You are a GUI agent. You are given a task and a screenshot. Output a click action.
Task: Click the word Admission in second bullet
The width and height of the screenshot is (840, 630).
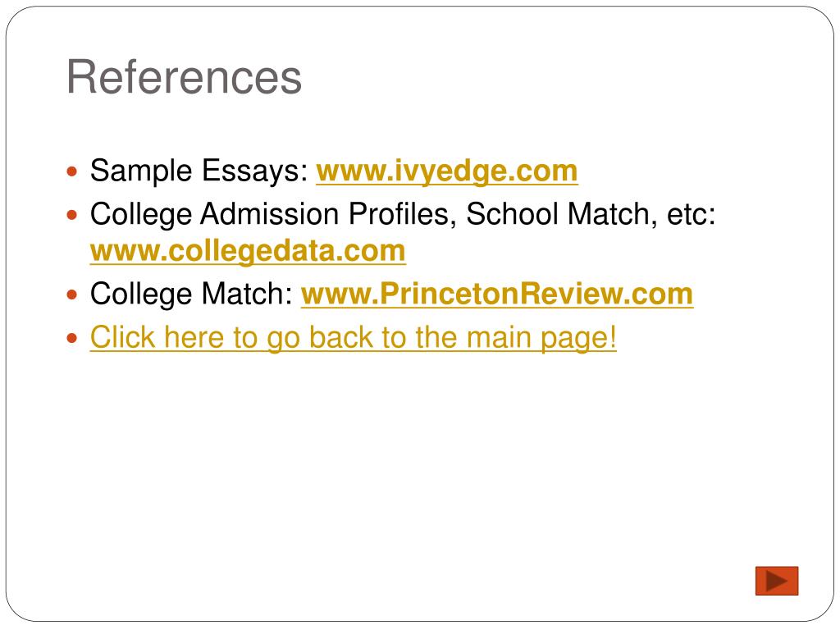(270, 214)
